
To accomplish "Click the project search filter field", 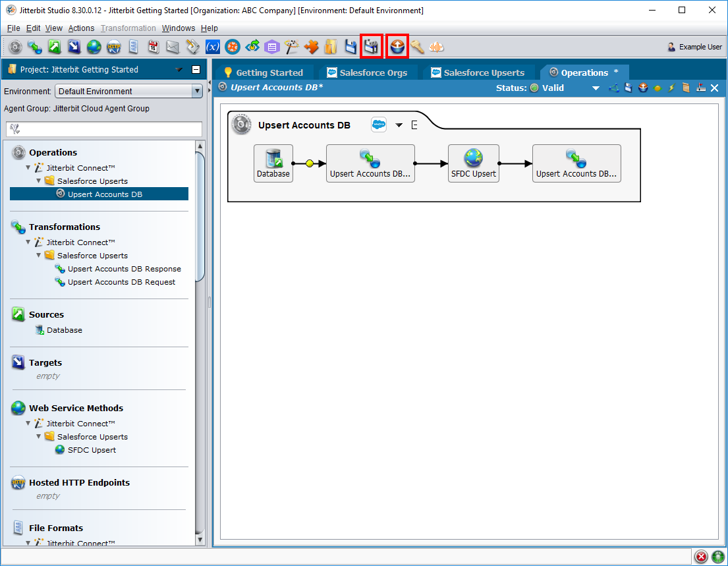I will tap(104, 129).
